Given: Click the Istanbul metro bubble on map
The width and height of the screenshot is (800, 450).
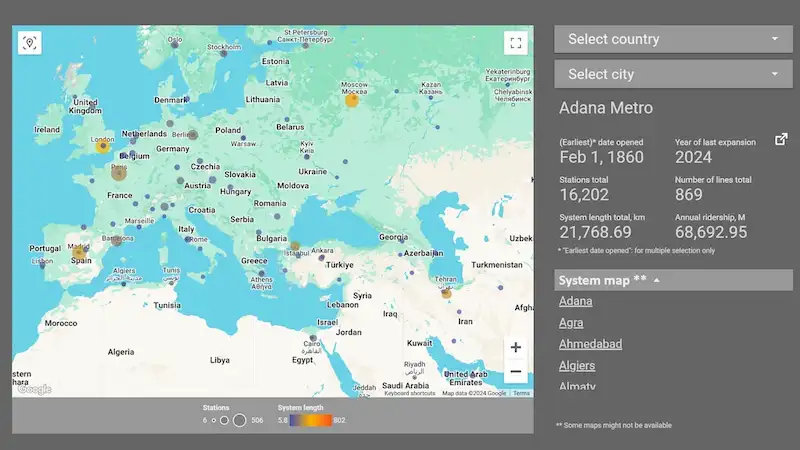Looking at the screenshot, I should click(295, 247).
